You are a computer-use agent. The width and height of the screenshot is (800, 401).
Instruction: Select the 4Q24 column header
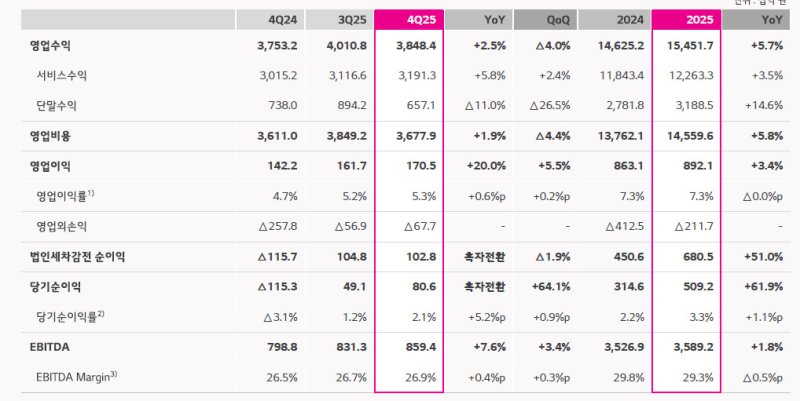(270, 20)
